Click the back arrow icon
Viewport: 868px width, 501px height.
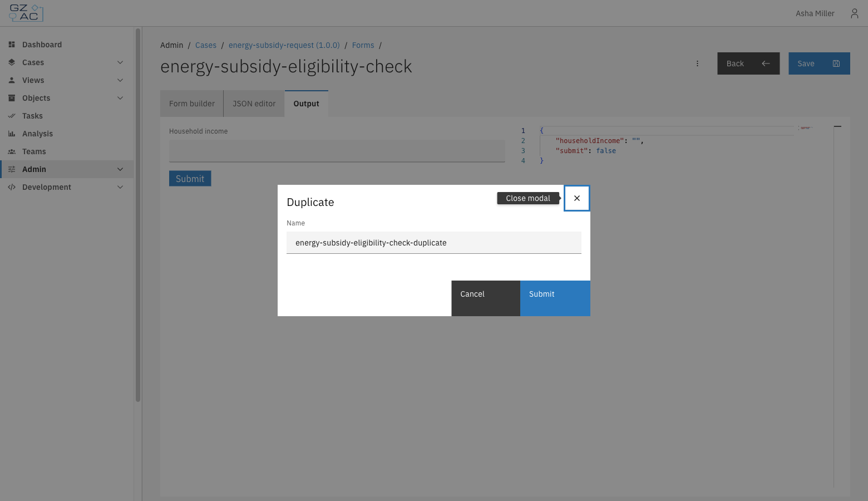point(766,63)
